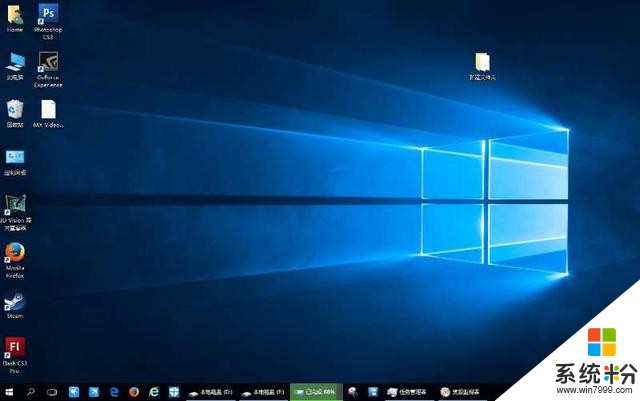The width and height of the screenshot is (640, 401).
Task: Launch the Photoshop CS3 shortcut
Action: pos(48,21)
